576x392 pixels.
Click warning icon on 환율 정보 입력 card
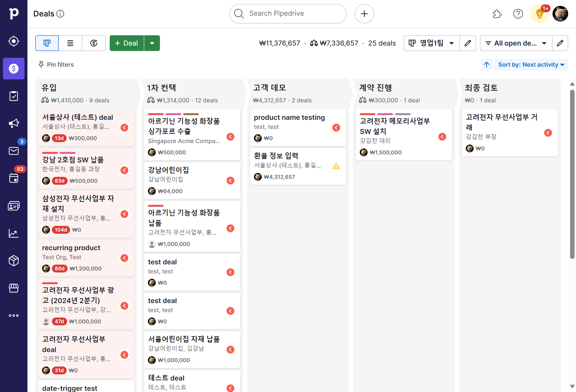[x=336, y=166]
